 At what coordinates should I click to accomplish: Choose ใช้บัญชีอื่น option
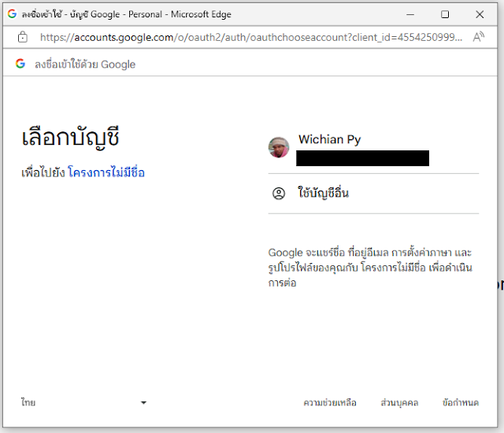click(x=373, y=194)
